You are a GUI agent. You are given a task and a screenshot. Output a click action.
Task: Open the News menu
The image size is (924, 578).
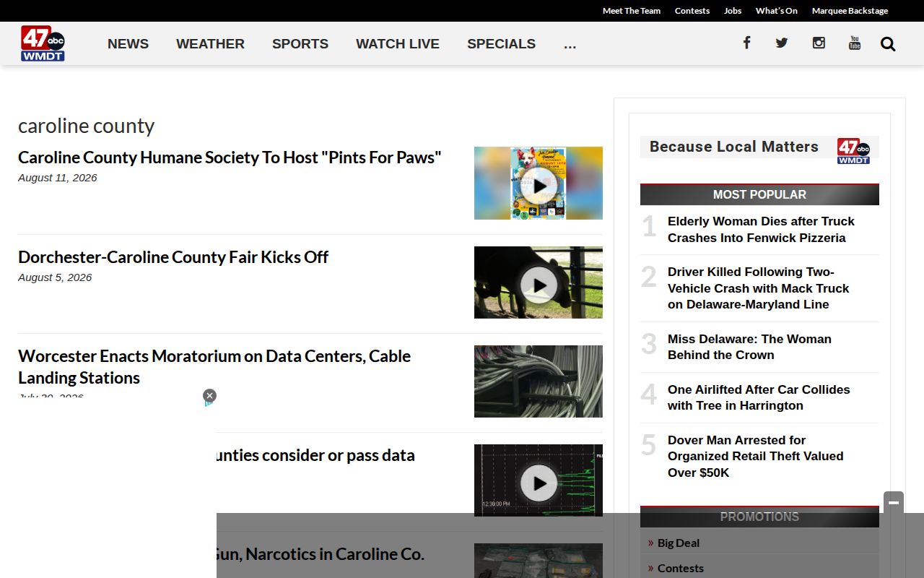point(128,44)
